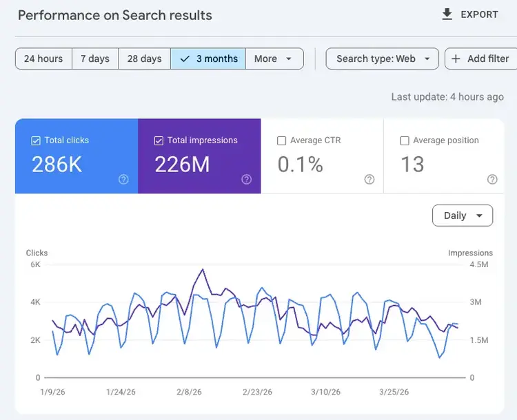This screenshot has width=517, height=420.
Task: Select the 28 days range
Action: 145,59
